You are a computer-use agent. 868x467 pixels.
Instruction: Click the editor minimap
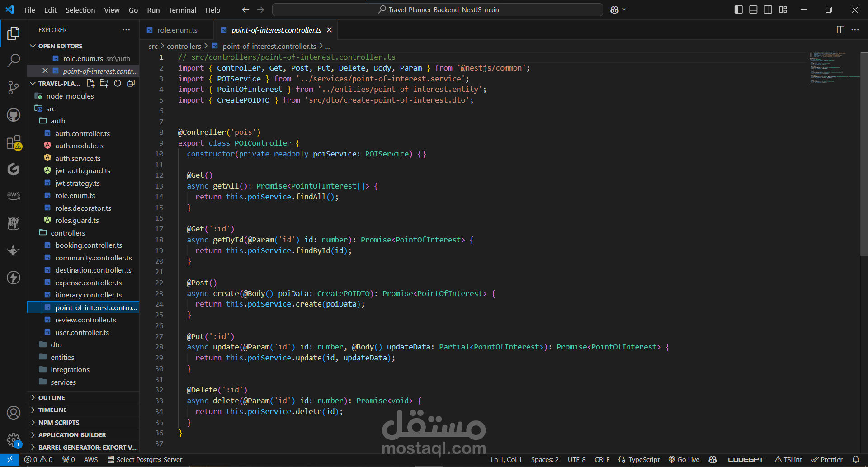tap(834, 68)
